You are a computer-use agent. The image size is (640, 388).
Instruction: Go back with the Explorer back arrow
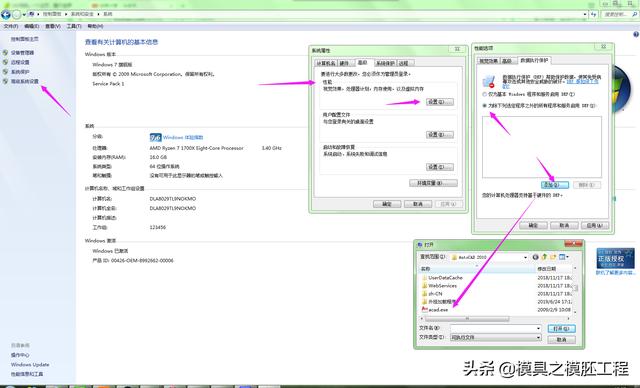(x=6, y=15)
